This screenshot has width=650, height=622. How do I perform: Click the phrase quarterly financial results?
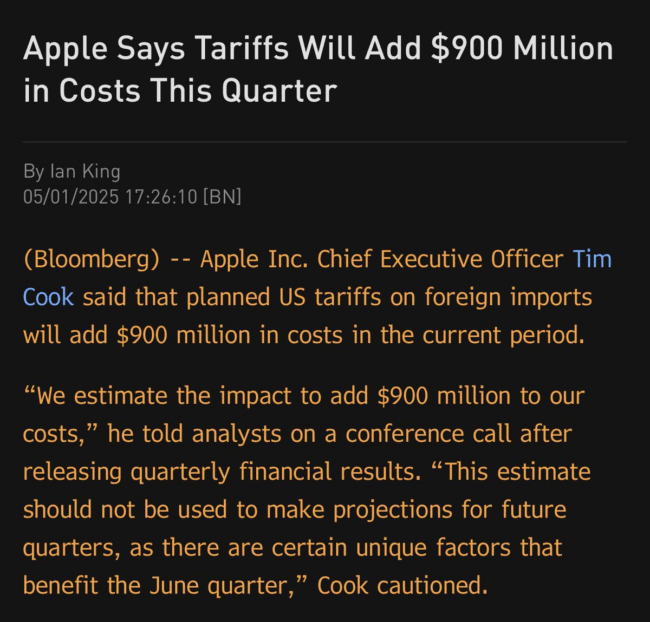276,472
